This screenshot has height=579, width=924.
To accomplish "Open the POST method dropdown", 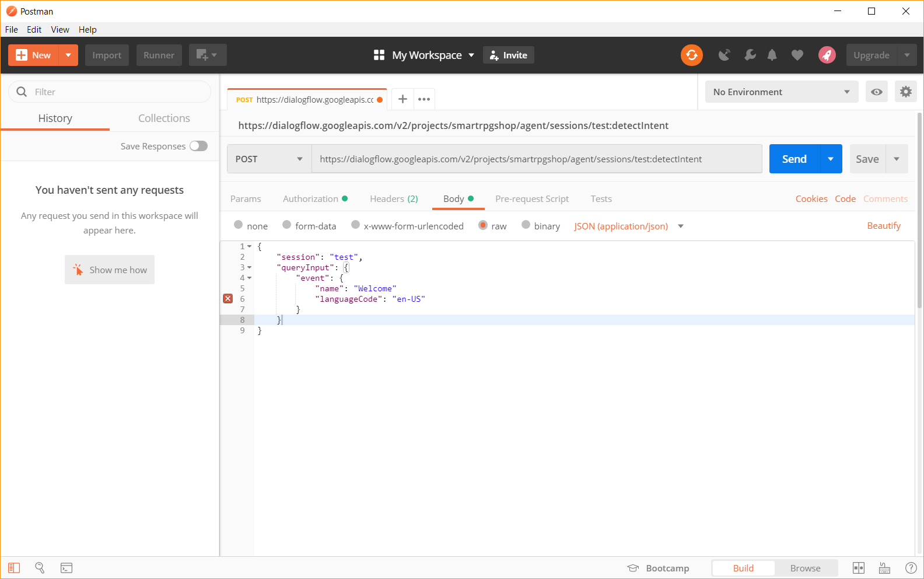I will [269, 159].
